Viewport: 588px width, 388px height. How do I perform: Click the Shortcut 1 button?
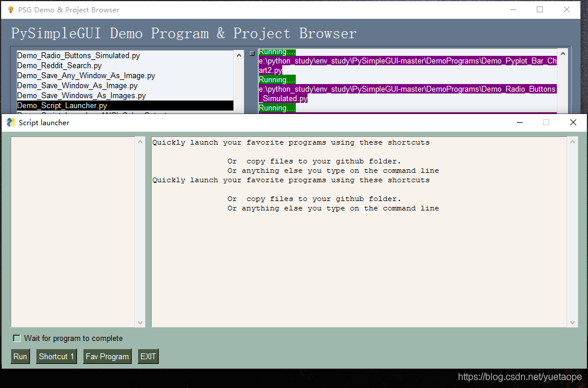(56, 356)
